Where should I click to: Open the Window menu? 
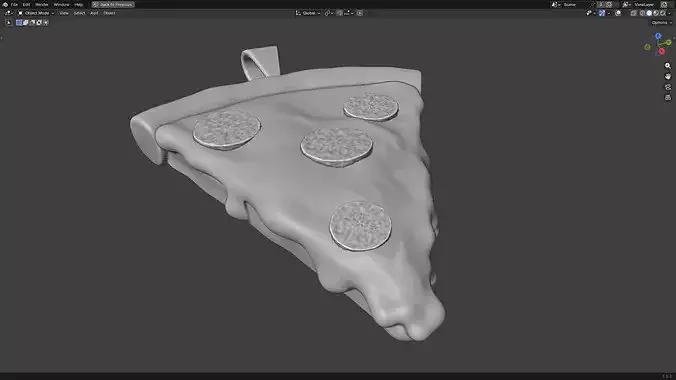[x=61, y=4]
